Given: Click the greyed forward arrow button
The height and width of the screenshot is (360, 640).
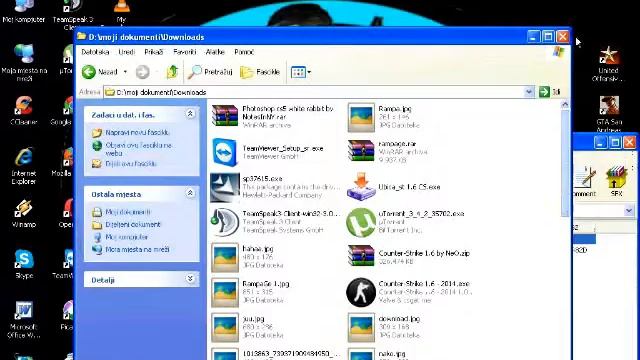Looking at the screenshot, I should coord(142,72).
